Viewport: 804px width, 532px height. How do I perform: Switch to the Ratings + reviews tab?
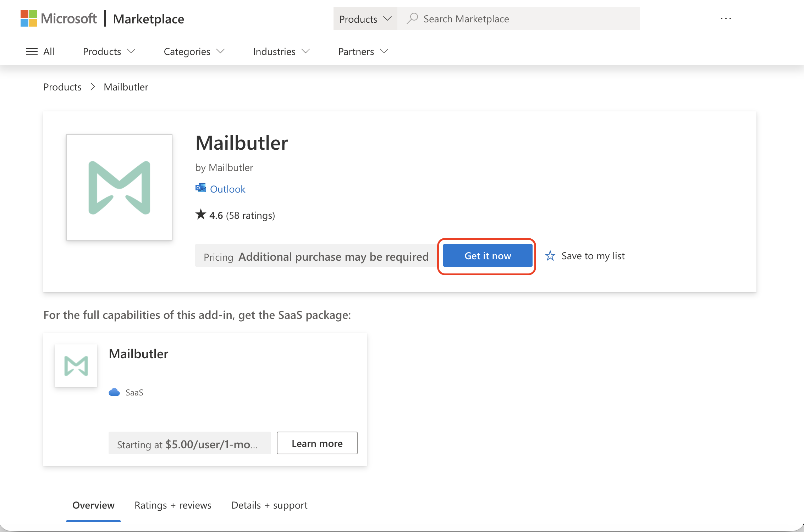pyautogui.click(x=173, y=505)
